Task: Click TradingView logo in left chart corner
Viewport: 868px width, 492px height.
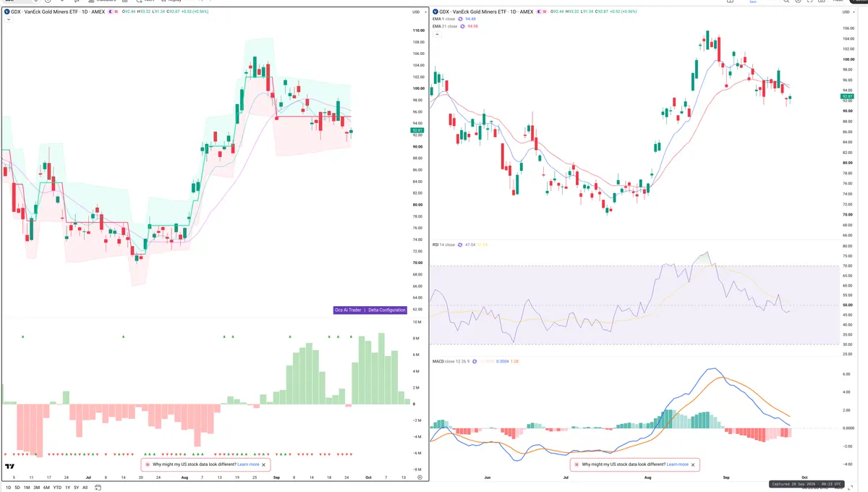Action: [10, 467]
